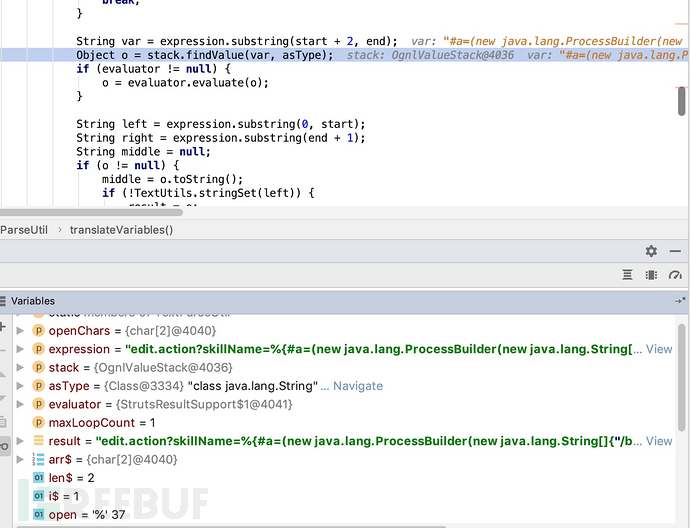The width and height of the screenshot is (690, 528).
Task: Click the String var = expression.substring line
Action: point(237,41)
